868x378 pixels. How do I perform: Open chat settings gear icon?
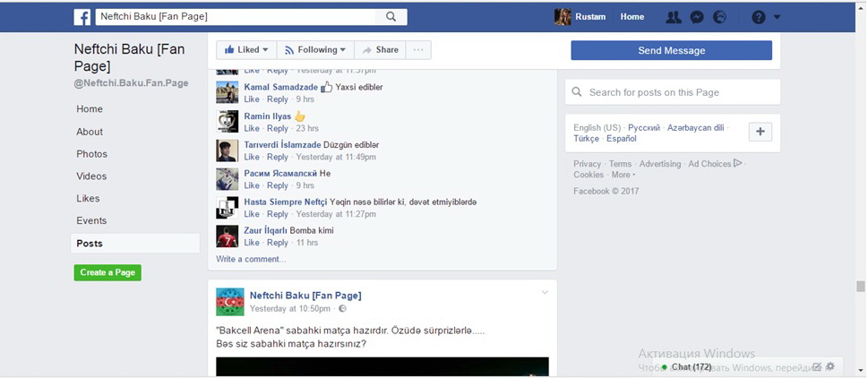pos(829,366)
